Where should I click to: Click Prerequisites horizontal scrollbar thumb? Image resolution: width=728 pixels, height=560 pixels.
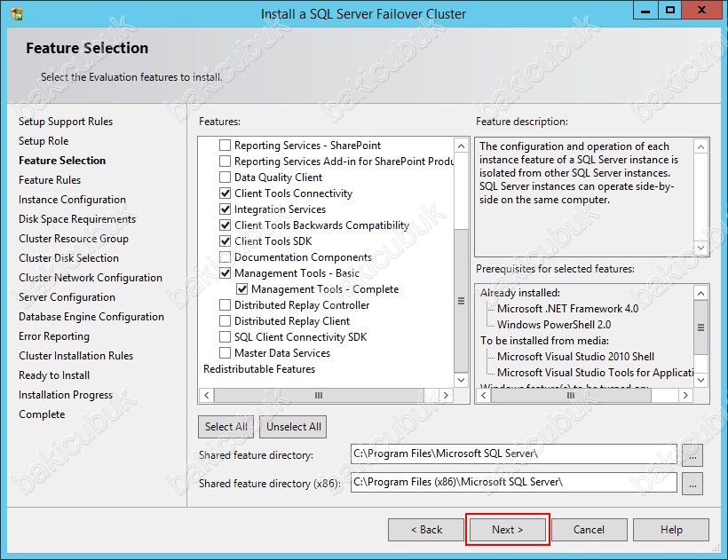click(x=571, y=395)
